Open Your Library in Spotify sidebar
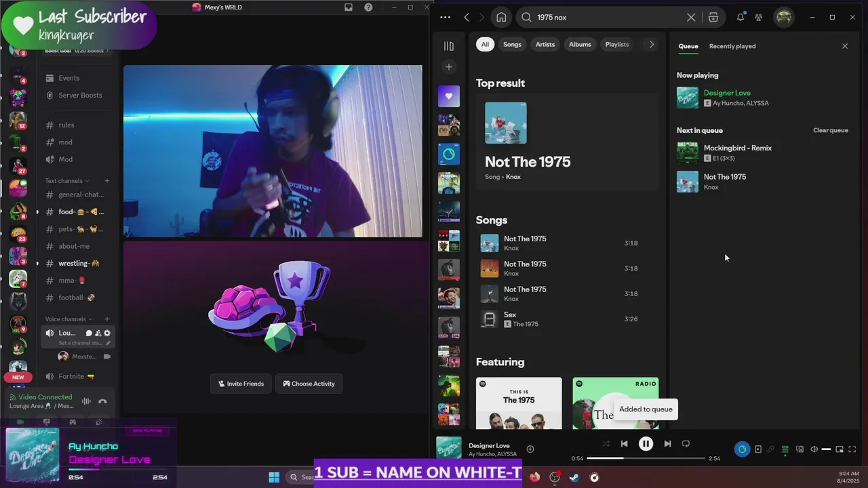 pos(448,46)
